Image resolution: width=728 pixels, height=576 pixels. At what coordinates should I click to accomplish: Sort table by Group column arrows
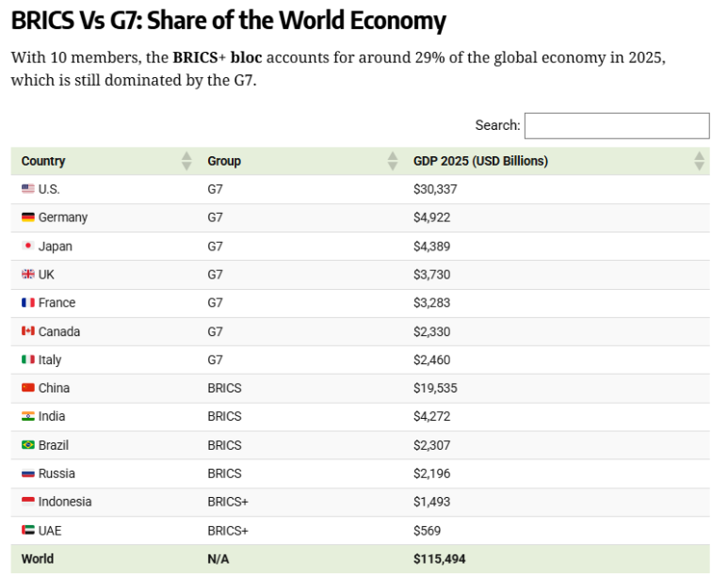pos(393,161)
